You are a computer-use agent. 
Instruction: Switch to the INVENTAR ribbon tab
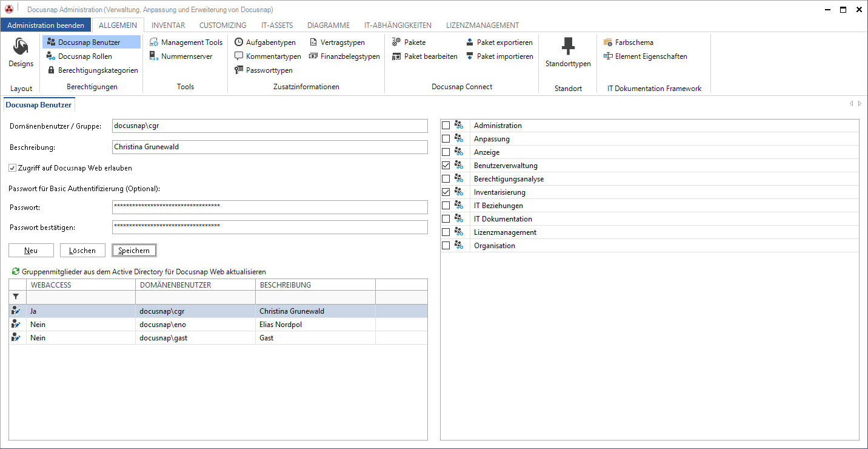[168, 25]
